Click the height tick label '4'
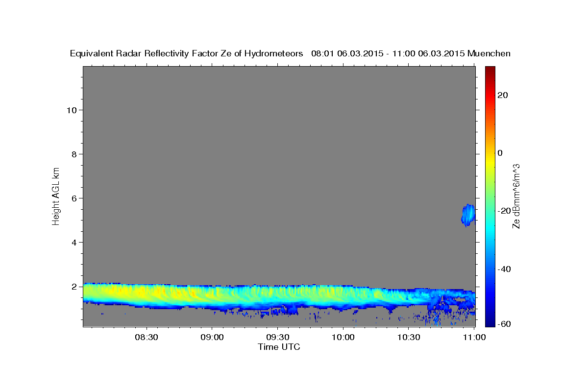 [x=73, y=242]
